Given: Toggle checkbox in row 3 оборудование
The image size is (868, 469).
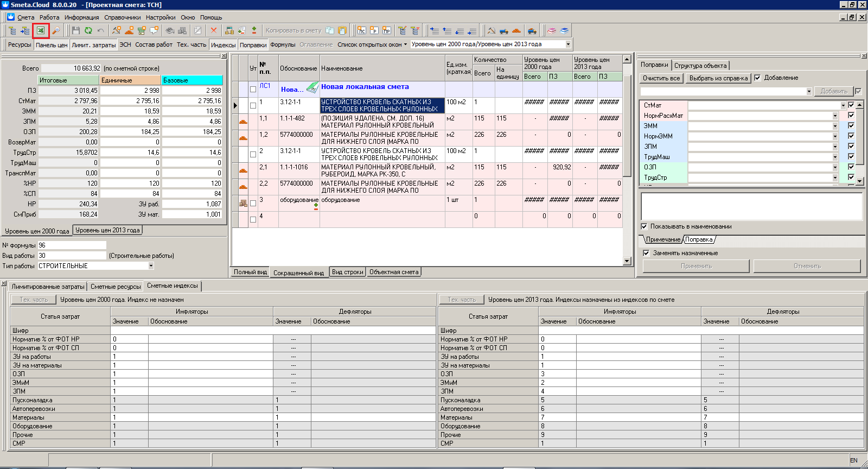Looking at the screenshot, I should click(x=253, y=203).
